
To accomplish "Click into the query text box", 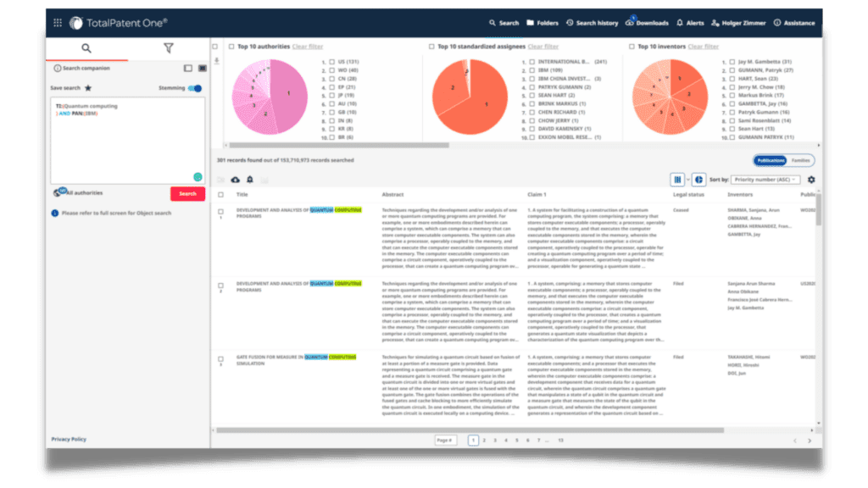I will pos(127,141).
